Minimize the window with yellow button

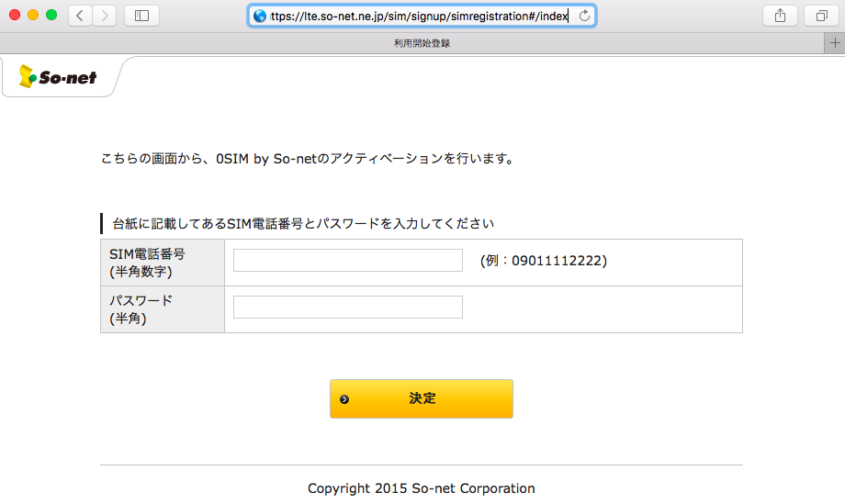pos(33,15)
